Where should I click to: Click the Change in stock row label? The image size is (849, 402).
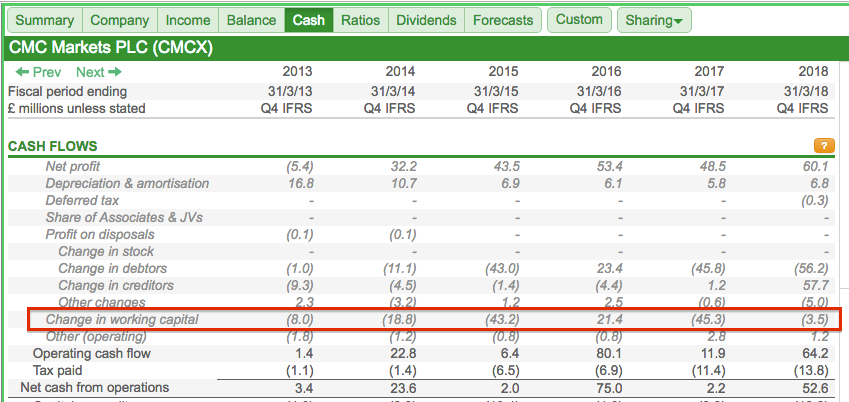pyautogui.click(x=106, y=251)
